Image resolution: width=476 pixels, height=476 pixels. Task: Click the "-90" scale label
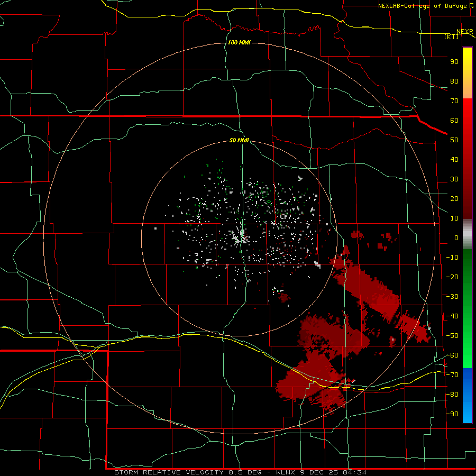click(x=452, y=414)
